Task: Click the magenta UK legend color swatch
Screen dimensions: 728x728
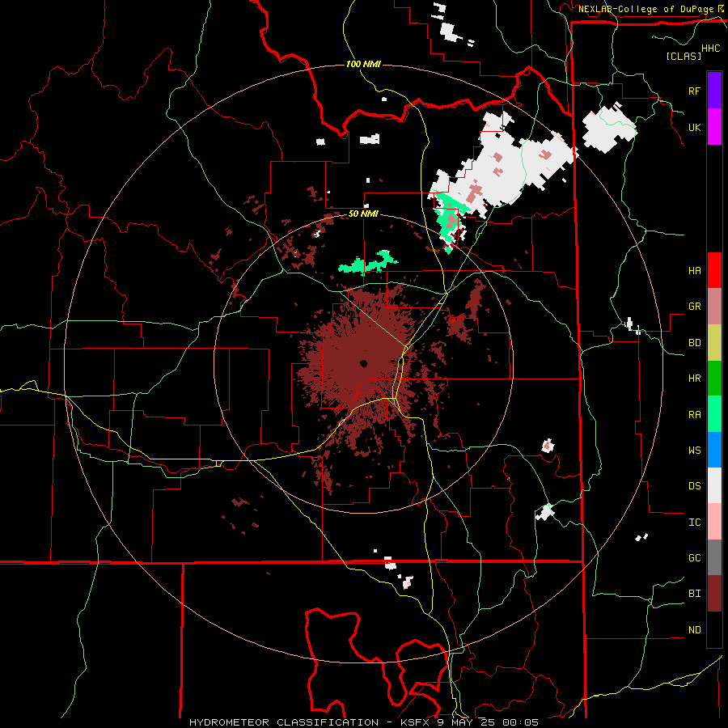Action: (714, 127)
